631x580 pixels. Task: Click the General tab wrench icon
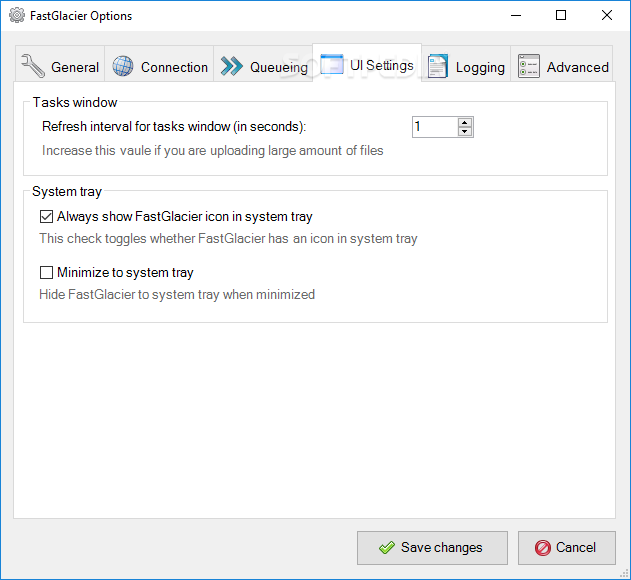(x=33, y=66)
